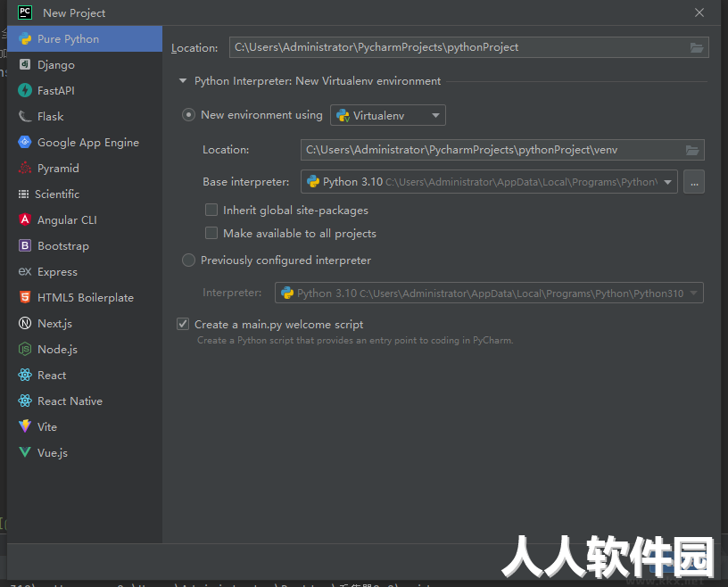Viewport: 728px width, 587px height.
Task: Browse for venv location folder icon
Action: 692,150
